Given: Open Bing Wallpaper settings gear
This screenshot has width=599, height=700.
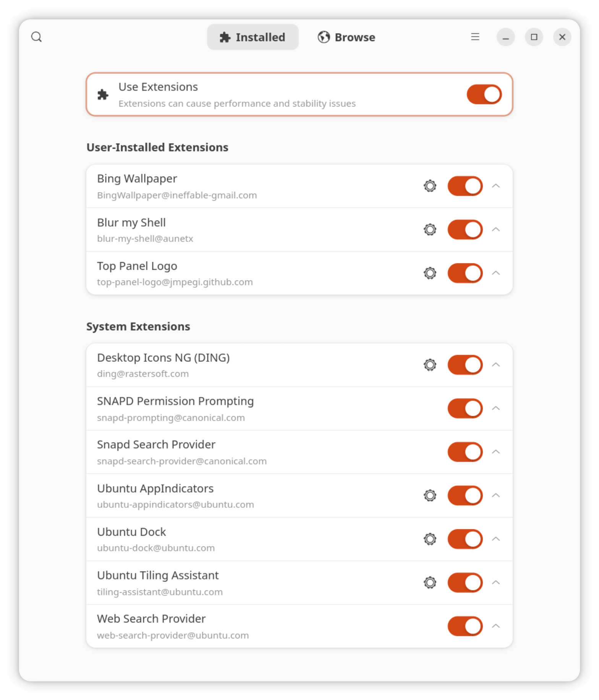Looking at the screenshot, I should tap(430, 186).
